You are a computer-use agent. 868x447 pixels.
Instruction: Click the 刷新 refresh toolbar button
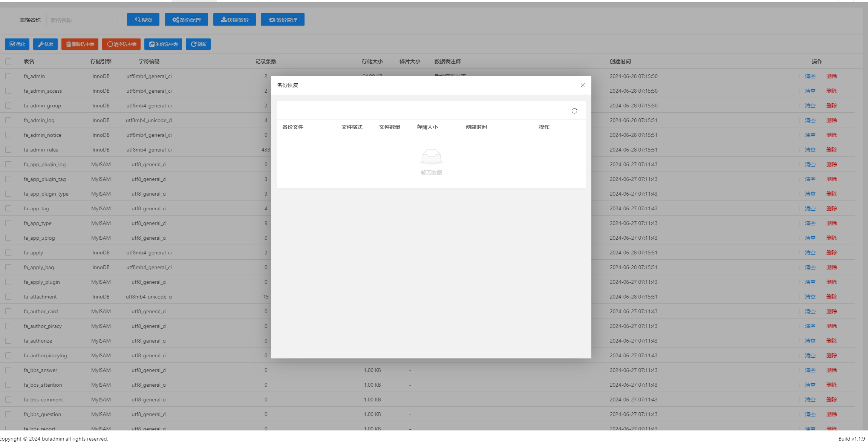pos(198,44)
